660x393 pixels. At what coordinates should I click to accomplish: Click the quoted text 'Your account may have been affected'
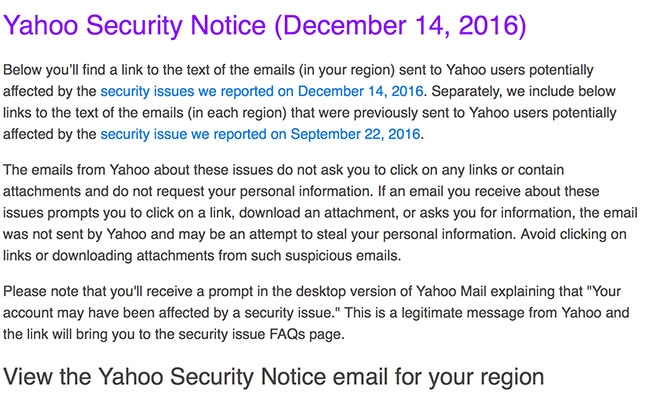(312, 302)
